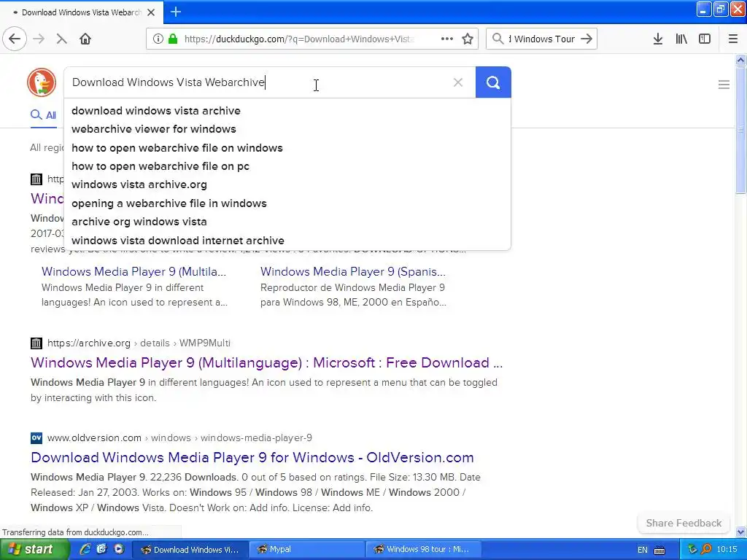Click the OldVersion OV favicon
Screen dimensions: 747x560
[36, 437]
